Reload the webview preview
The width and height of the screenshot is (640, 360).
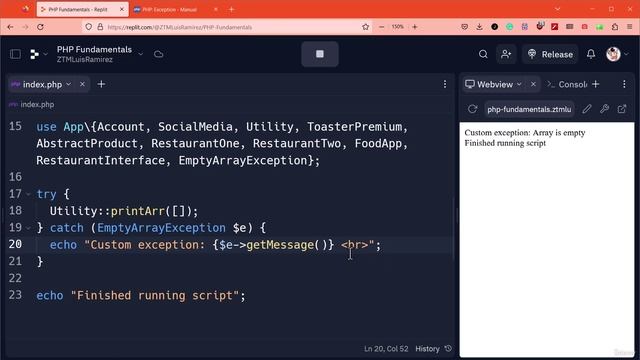(x=472, y=109)
